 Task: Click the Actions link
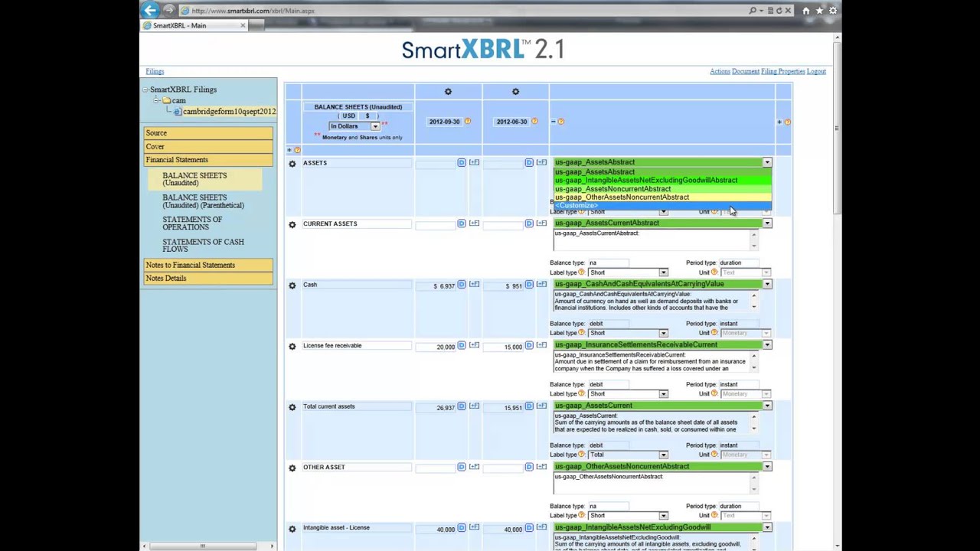pyautogui.click(x=720, y=71)
